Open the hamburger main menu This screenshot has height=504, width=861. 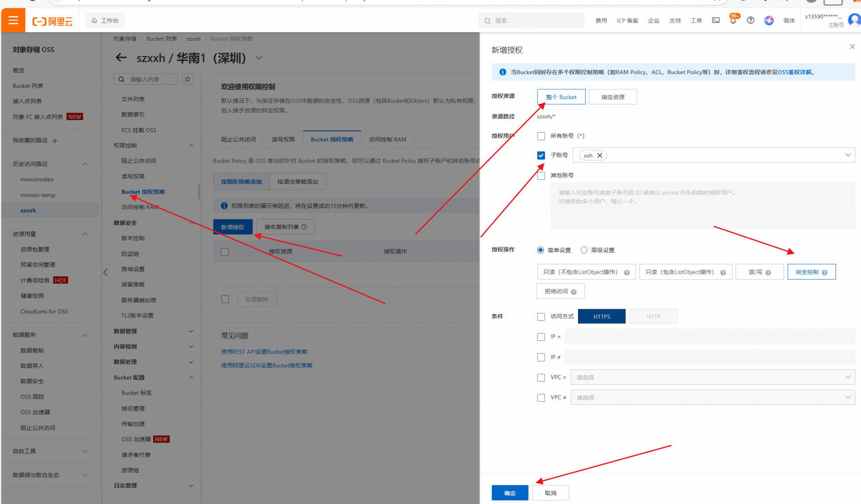click(x=13, y=20)
